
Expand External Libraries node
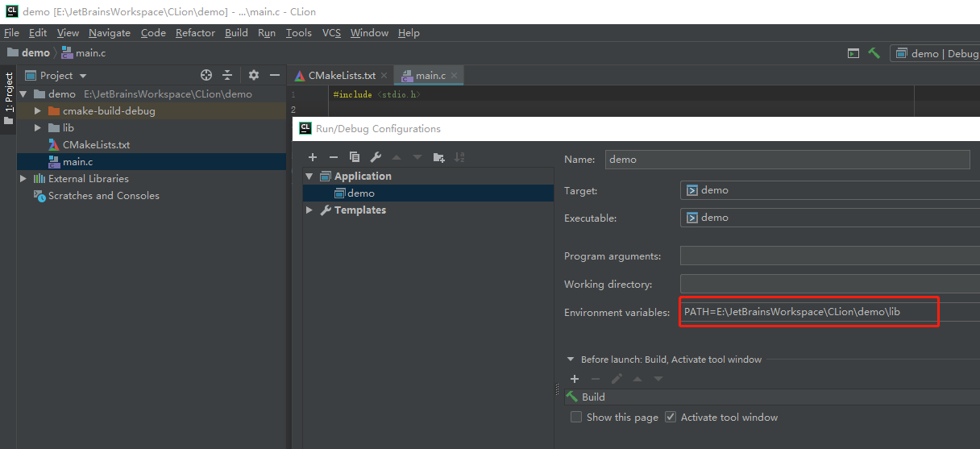click(23, 178)
